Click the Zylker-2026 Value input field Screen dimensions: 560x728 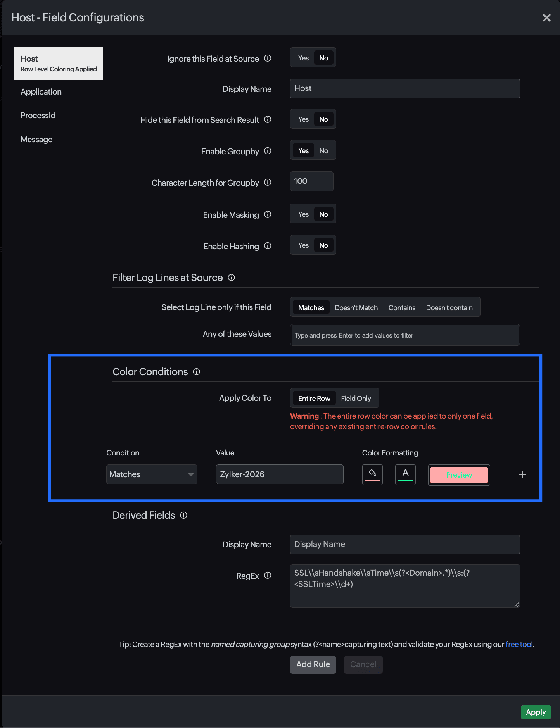tap(279, 474)
